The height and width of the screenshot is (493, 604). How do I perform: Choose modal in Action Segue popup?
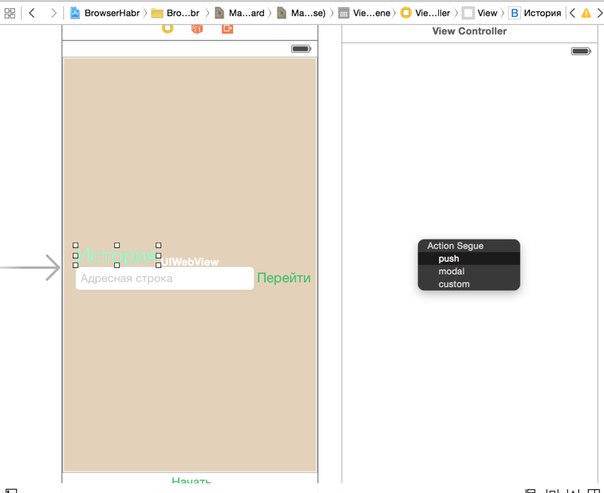[469, 271]
